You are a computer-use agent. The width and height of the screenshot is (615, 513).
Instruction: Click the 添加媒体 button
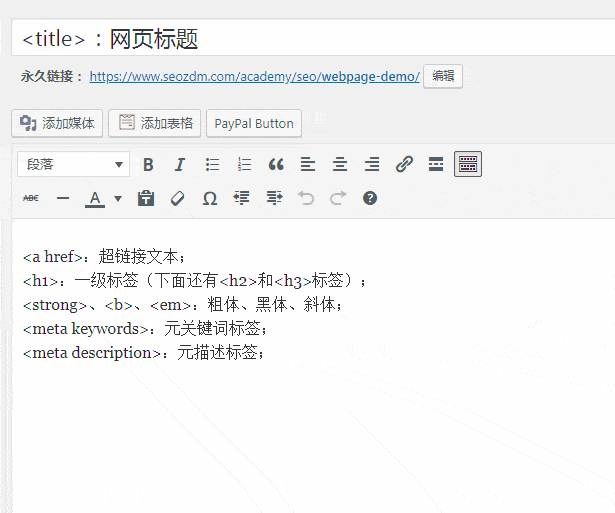(57, 123)
